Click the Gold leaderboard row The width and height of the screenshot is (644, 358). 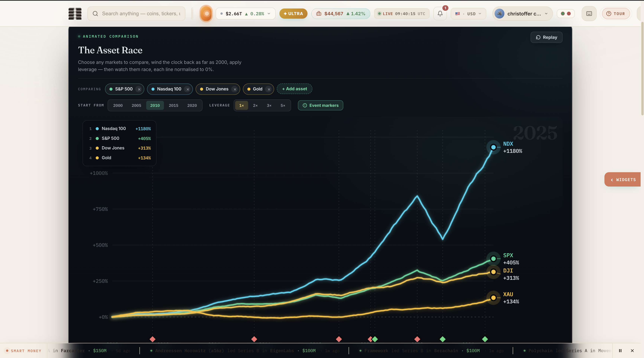(120, 158)
